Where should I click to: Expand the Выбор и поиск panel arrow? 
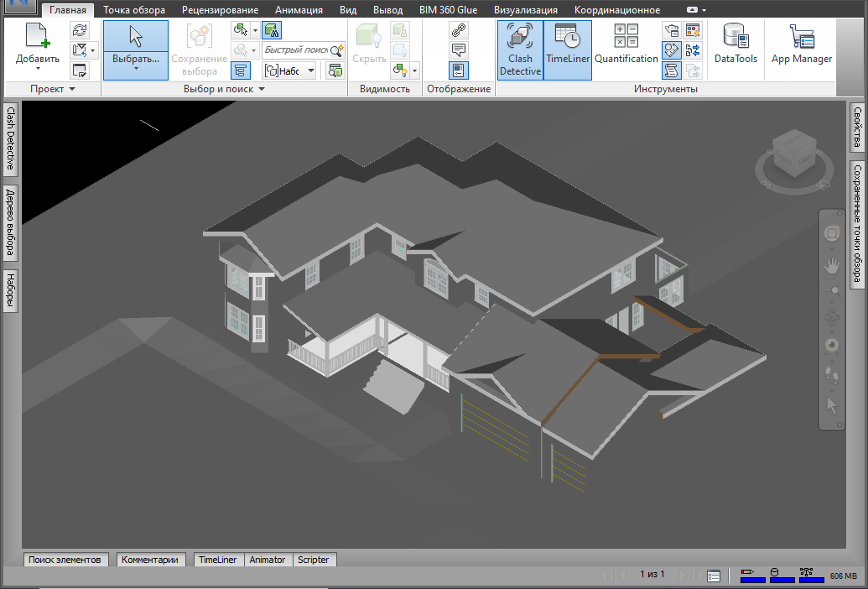point(262,89)
